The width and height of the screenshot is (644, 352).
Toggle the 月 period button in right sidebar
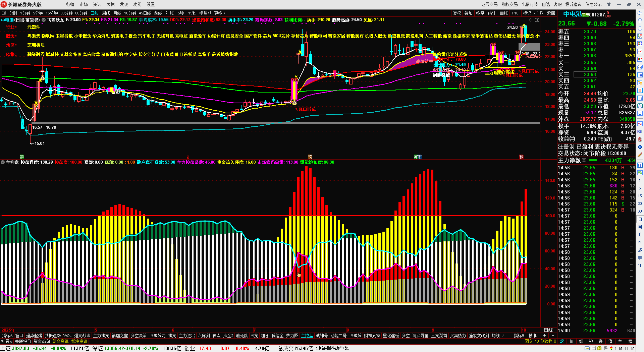(x=640, y=235)
